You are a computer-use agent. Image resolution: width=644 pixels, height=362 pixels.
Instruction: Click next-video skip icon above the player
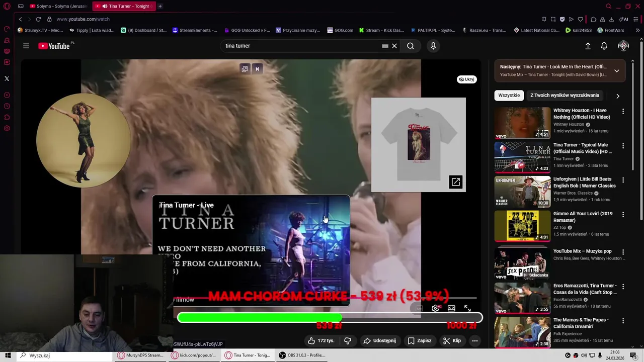[257, 69]
